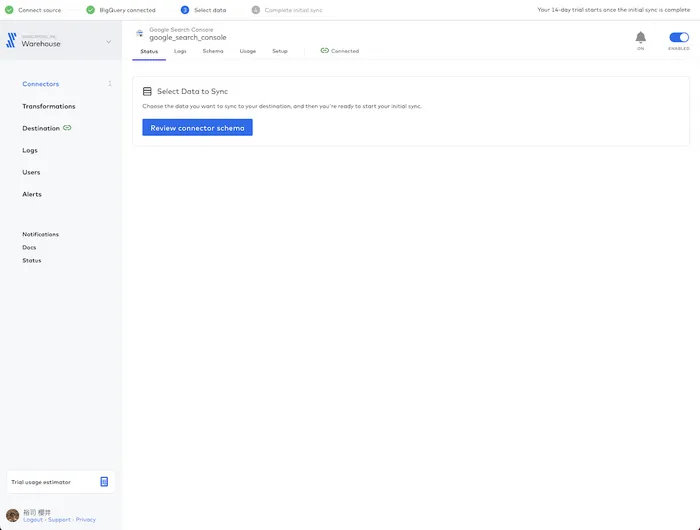
Task: Click the Fivetran logo icon
Action: 12,40
